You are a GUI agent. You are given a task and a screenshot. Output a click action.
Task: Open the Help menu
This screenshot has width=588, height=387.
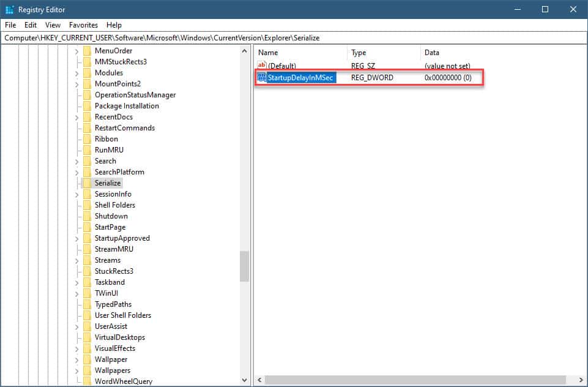[x=114, y=24]
